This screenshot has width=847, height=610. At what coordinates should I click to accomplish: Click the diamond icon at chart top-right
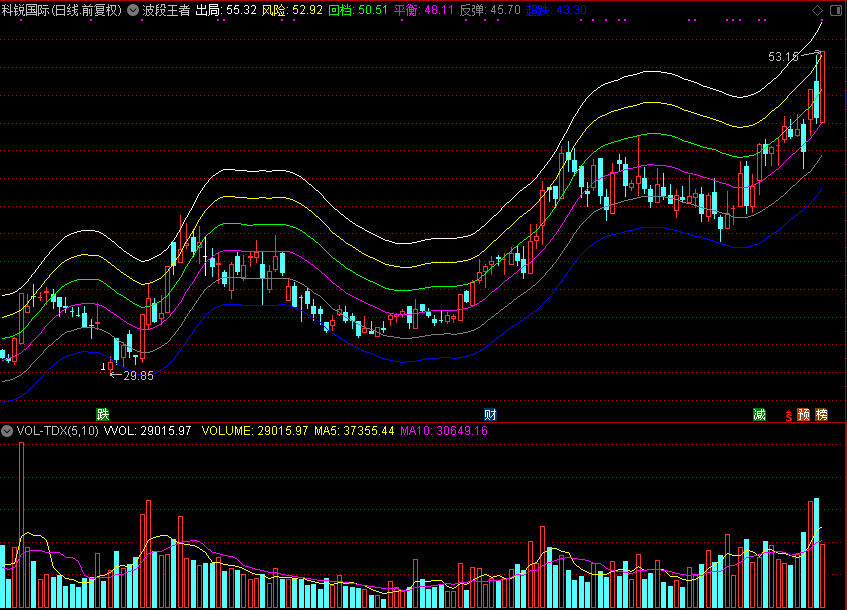pyautogui.click(x=817, y=10)
